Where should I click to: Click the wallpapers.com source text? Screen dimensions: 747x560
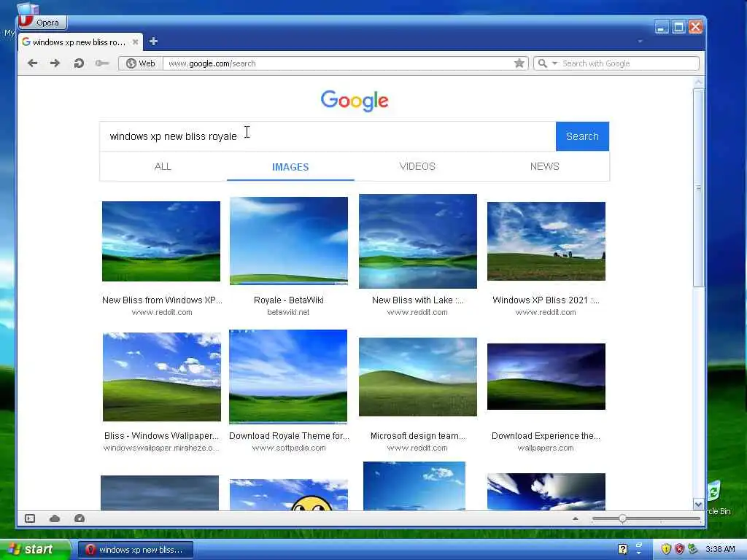point(546,448)
